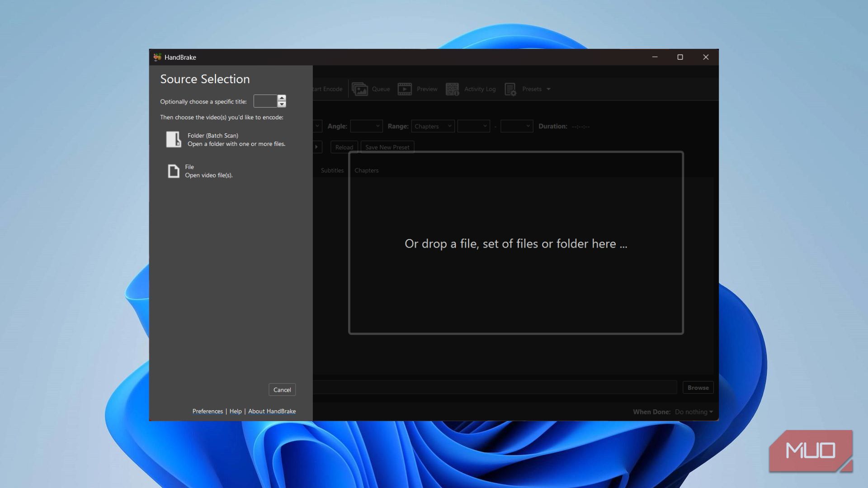Switch to the Subtitles tab

coord(332,170)
